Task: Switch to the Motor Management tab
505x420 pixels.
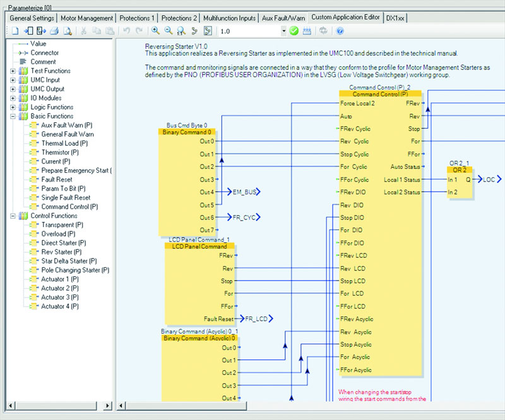Action: pos(87,18)
